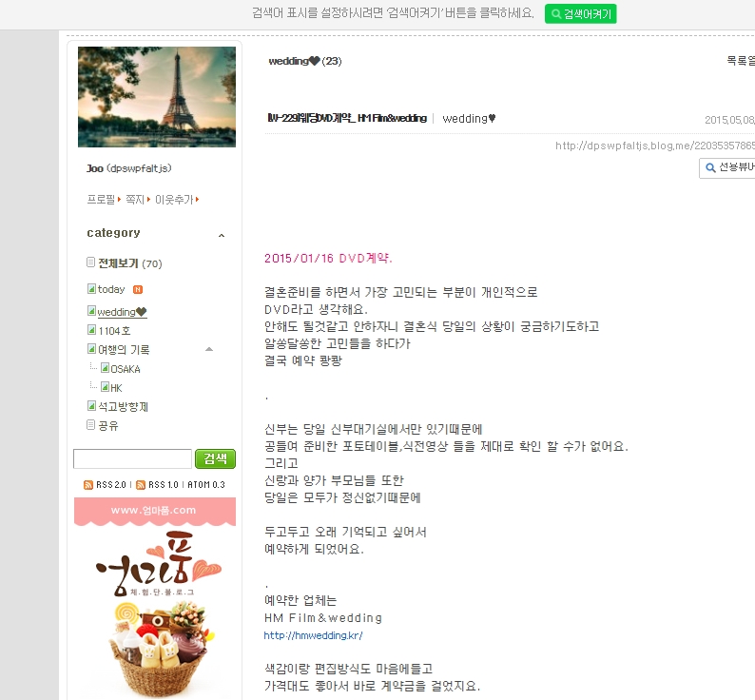
Task: Select the 석고방향제 category
Action: tap(124, 407)
